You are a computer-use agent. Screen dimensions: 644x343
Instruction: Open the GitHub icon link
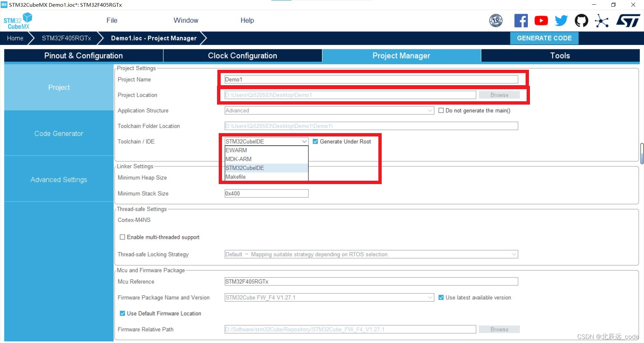pyautogui.click(x=581, y=20)
